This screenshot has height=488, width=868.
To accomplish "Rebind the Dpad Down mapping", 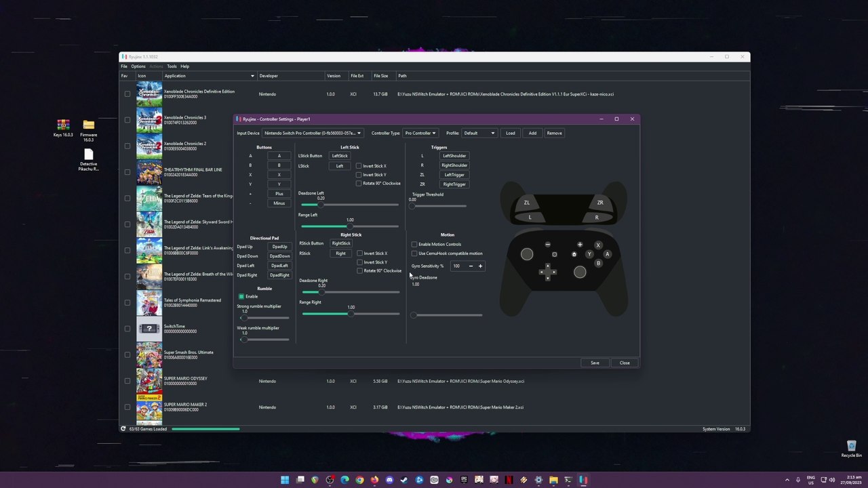I will click(x=279, y=256).
